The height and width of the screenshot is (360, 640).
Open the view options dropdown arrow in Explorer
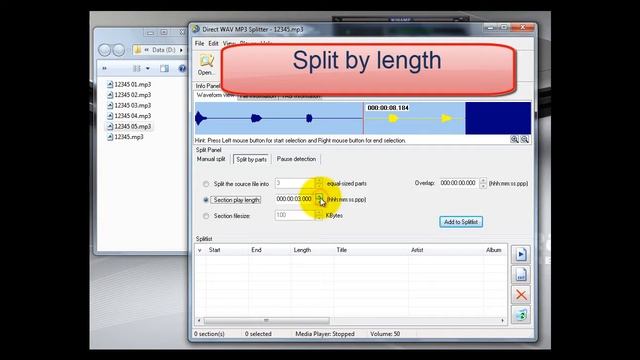pyautogui.click(x=148, y=68)
